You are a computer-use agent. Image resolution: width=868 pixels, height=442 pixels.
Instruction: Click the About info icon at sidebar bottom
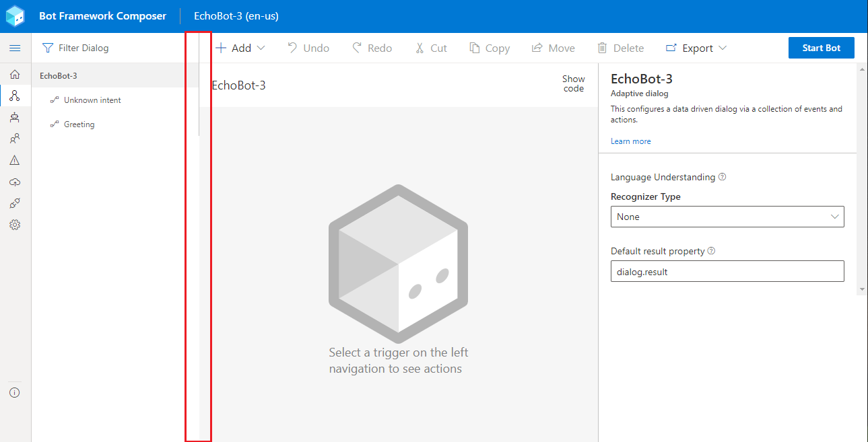click(15, 392)
